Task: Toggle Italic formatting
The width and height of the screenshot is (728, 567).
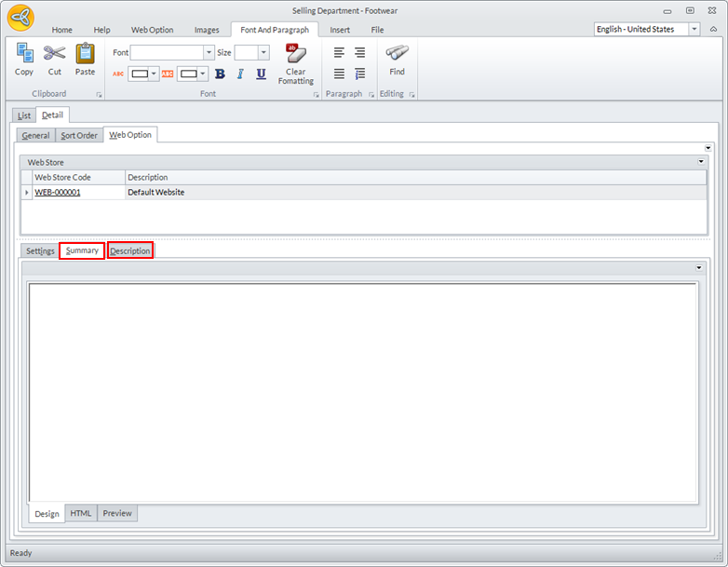Action: (240, 74)
